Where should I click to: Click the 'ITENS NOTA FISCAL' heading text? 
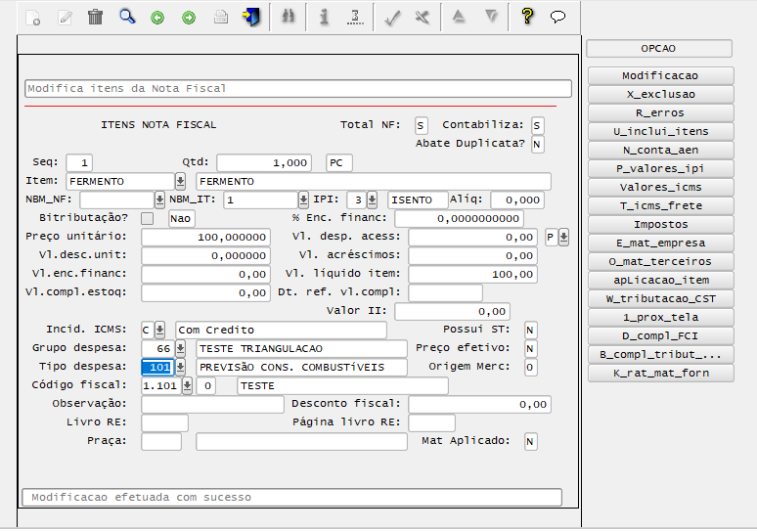tap(158, 125)
